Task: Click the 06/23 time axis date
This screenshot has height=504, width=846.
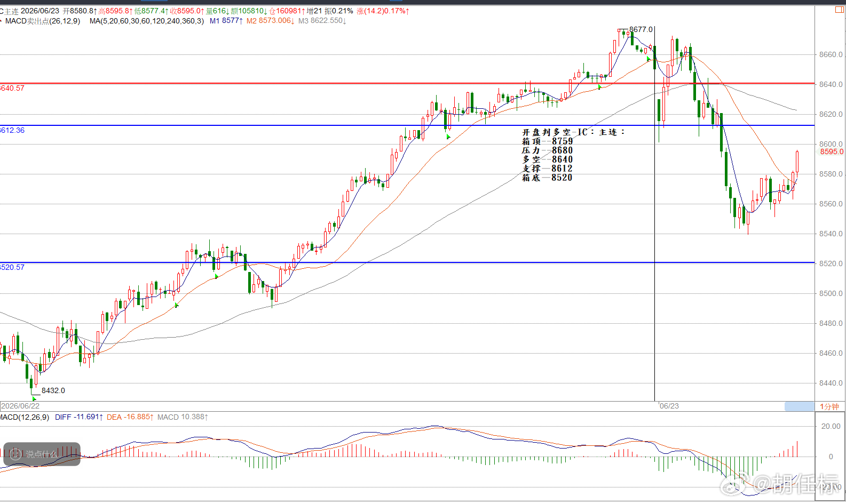Action: point(669,406)
